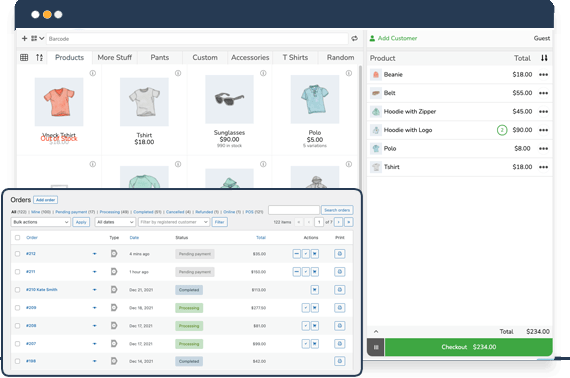Image resolution: width=570 pixels, height=378 pixels.
Task: Open info icon for Sunglasses product
Action: (x=263, y=73)
